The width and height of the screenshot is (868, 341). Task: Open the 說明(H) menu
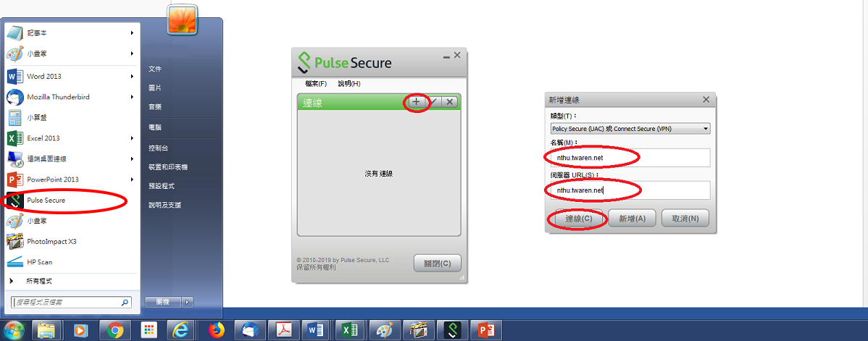point(349,83)
